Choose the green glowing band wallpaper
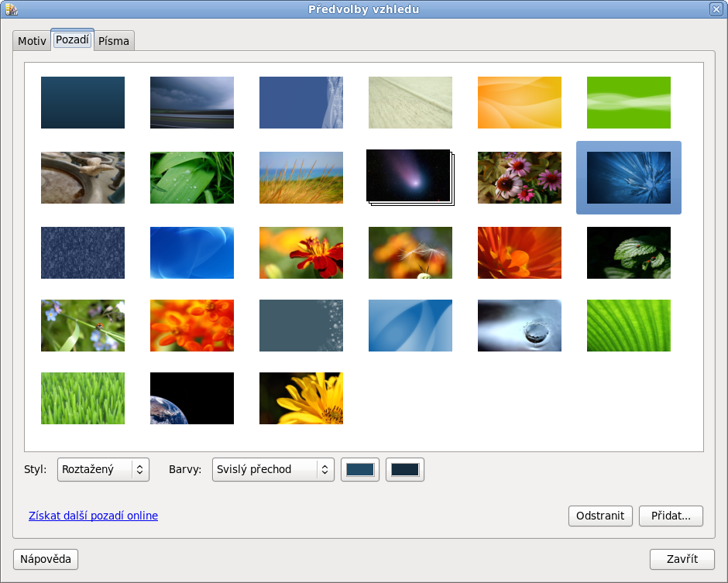This screenshot has width=728, height=583. [629, 102]
